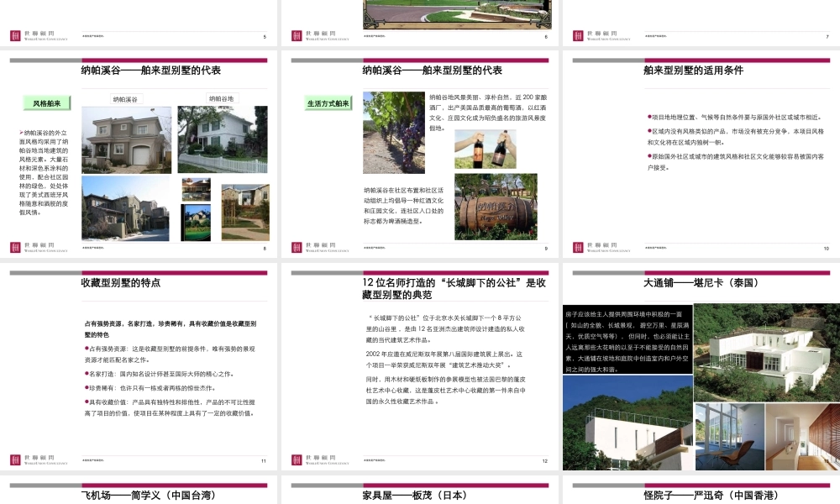Click the 世联顾问 logo on slide 10
This screenshot has width=840, height=504.
tap(601, 247)
